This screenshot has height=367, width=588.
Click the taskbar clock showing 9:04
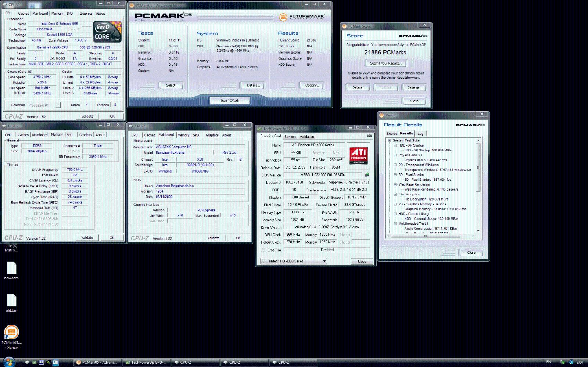click(580, 362)
